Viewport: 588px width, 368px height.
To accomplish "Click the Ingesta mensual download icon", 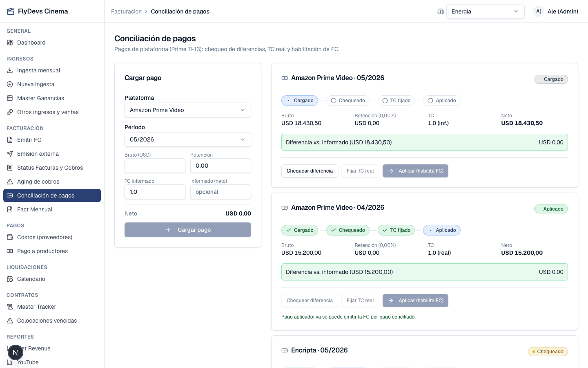I will click(x=10, y=70).
